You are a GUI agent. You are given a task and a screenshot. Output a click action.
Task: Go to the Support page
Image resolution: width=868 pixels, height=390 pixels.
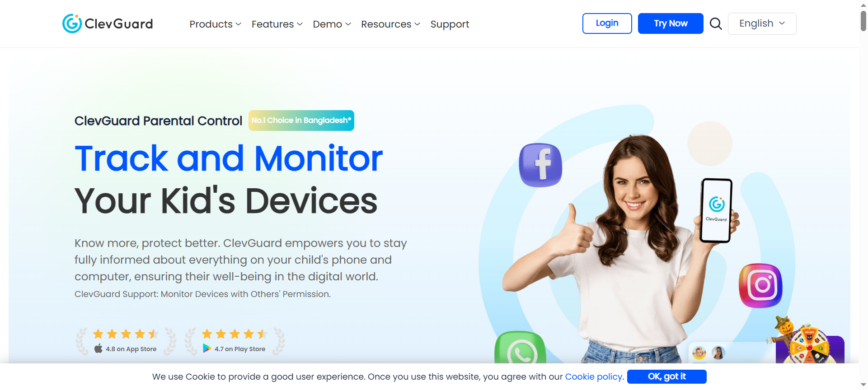tap(450, 24)
